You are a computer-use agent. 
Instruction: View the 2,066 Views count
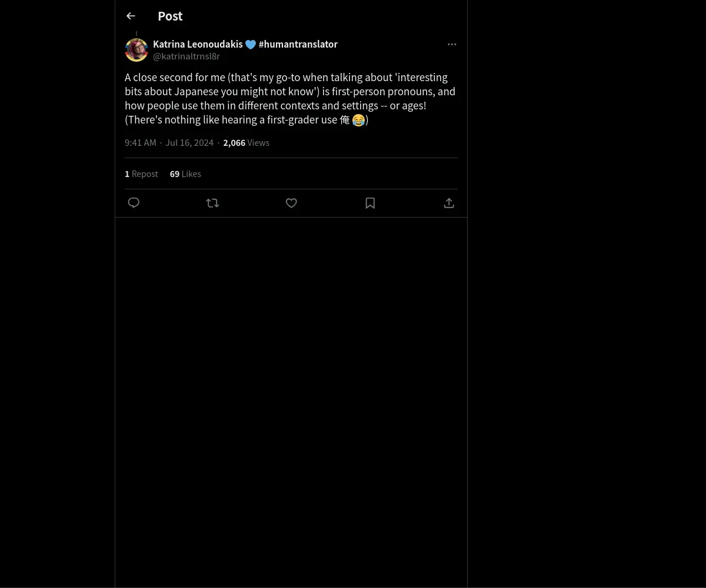246,142
